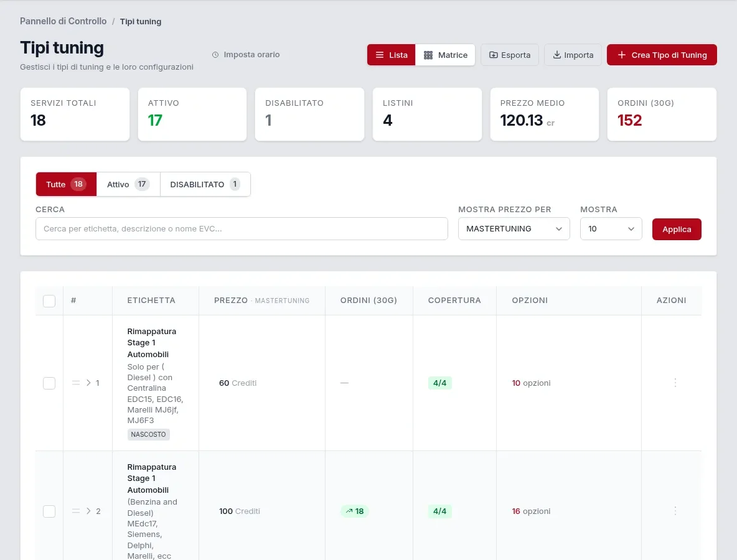Click the 4/4 coverage badge in row 2
This screenshot has height=560, width=737.
[x=440, y=511]
